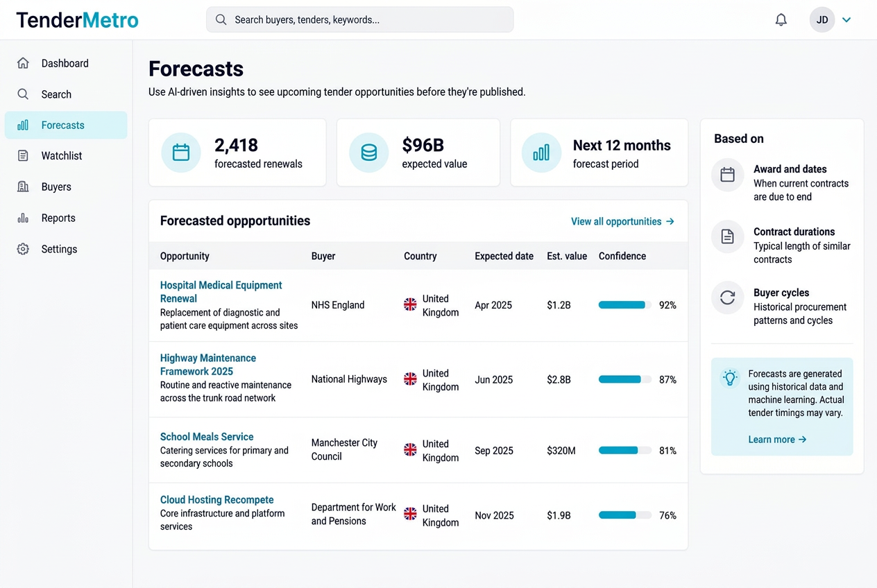
Task: Click Department for Work and Pensions buyer cell
Action: pos(354,514)
